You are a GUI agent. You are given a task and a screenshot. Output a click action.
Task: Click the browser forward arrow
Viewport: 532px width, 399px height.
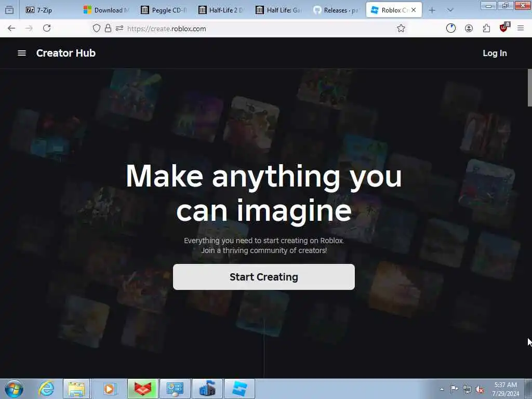29,29
